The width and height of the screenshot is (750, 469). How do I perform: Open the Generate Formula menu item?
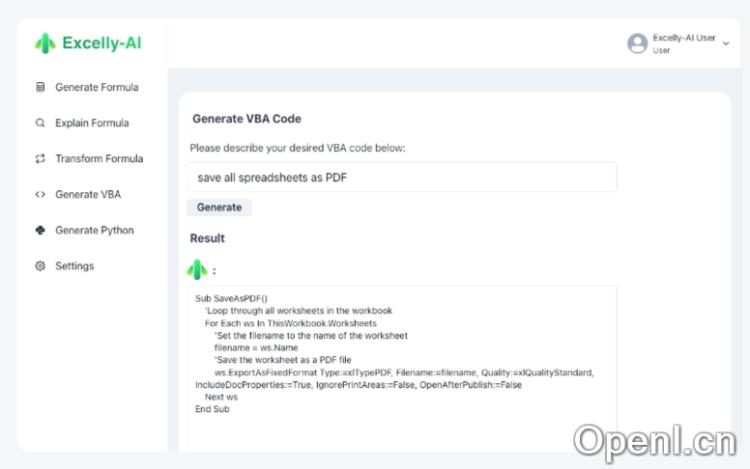97,87
